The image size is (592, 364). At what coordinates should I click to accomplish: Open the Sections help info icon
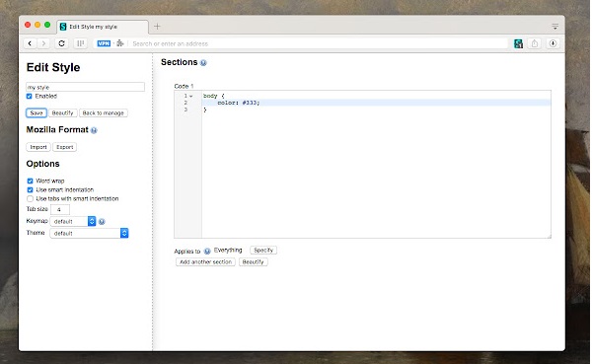click(x=203, y=63)
